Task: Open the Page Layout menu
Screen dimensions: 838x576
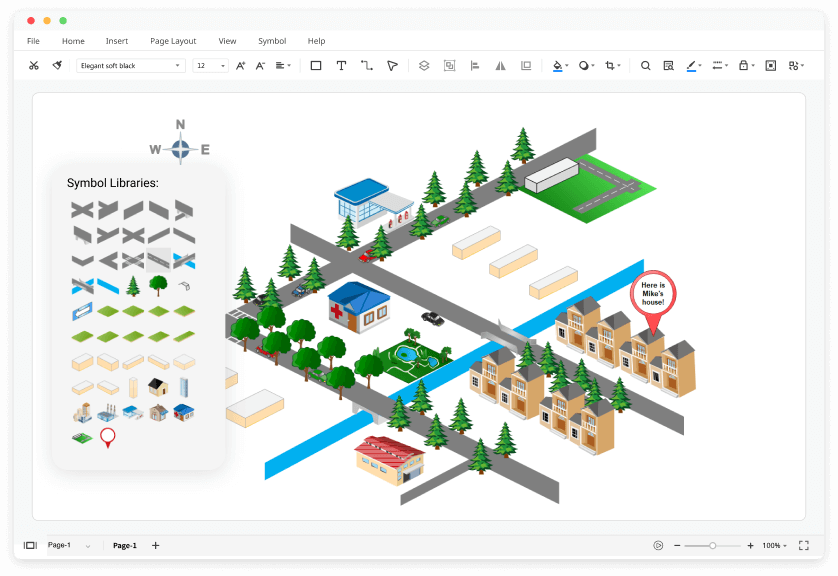Action: pos(173,41)
